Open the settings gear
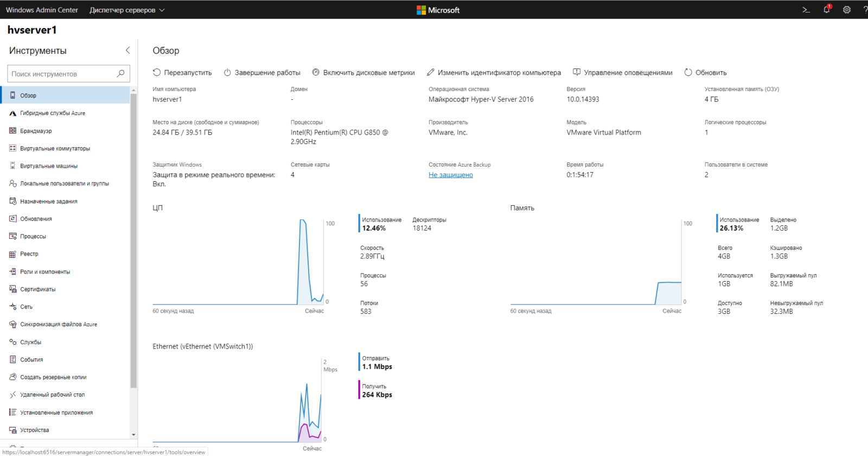The width and height of the screenshot is (868, 456). tap(847, 10)
